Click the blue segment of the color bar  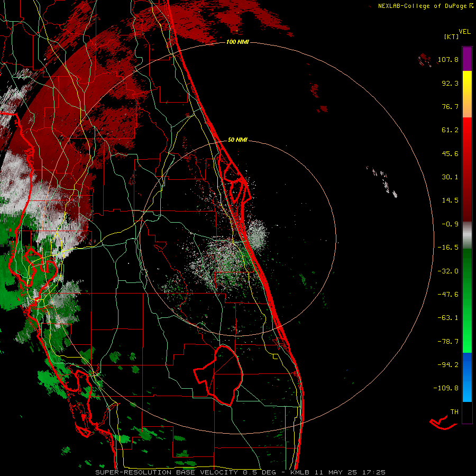tap(467, 377)
